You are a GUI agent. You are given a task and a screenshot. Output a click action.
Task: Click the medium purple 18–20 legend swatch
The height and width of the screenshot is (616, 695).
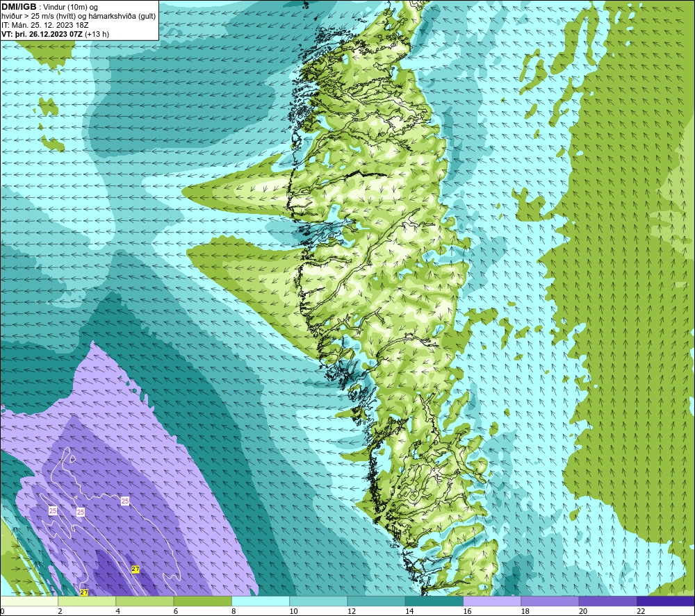tap(550, 601)
